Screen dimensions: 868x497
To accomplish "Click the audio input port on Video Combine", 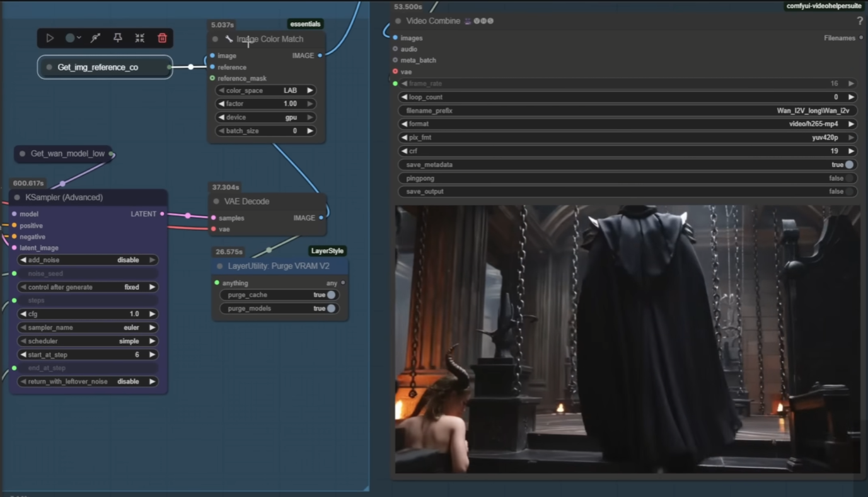I will pyautogui.click(x=395, y=49).
